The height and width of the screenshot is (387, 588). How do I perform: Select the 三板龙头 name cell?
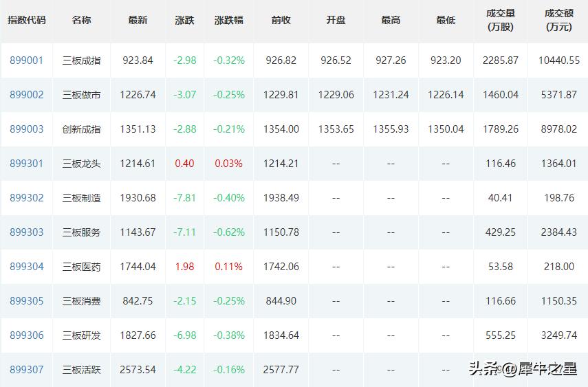click(81, 164)
